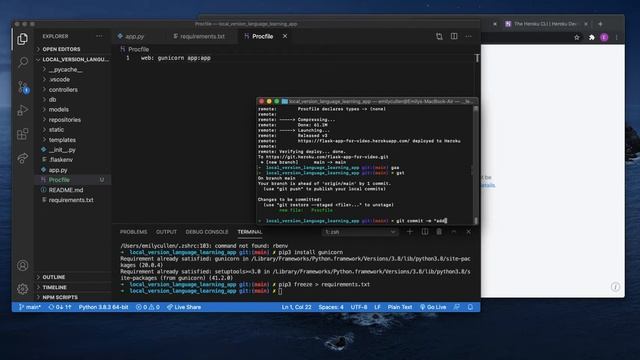Open a new Chrome tab with plus
Screen dimensions: 640x360
point(600,24)
